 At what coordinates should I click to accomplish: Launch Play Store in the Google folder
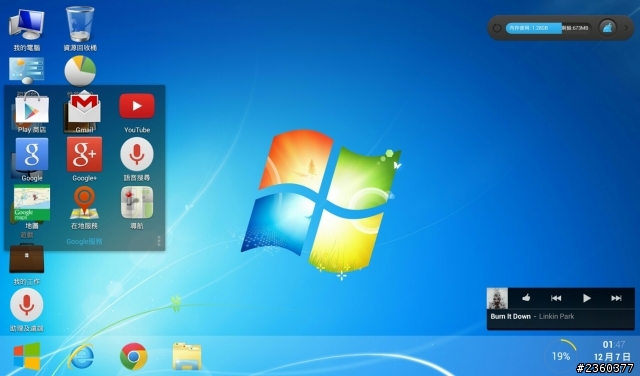(32, 107)
